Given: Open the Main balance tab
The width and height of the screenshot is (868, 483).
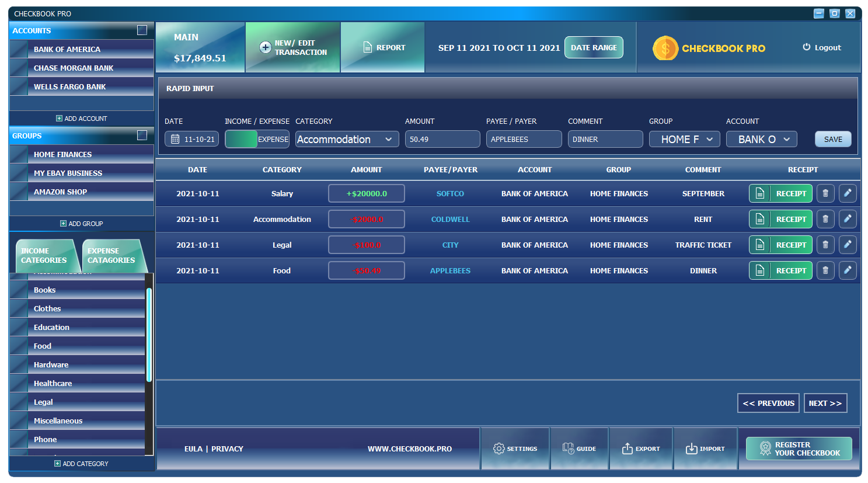Looking at the screenshot, I should 200,47.
